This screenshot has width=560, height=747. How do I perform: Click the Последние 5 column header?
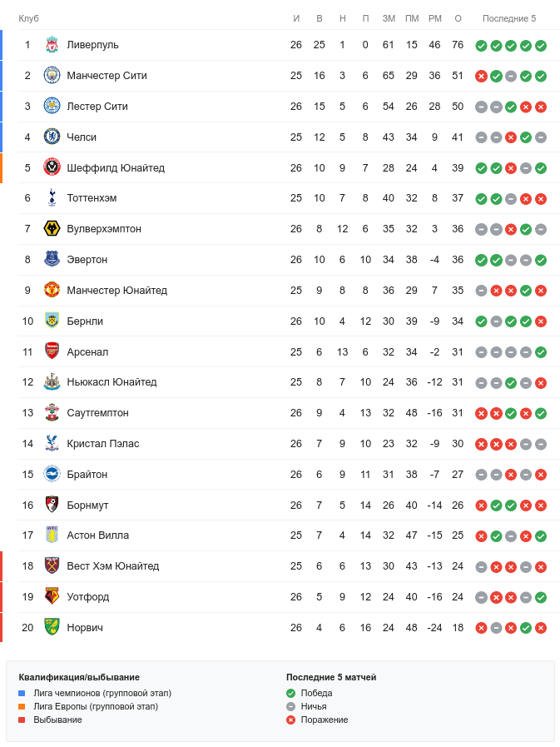click(x=509, y=18)
